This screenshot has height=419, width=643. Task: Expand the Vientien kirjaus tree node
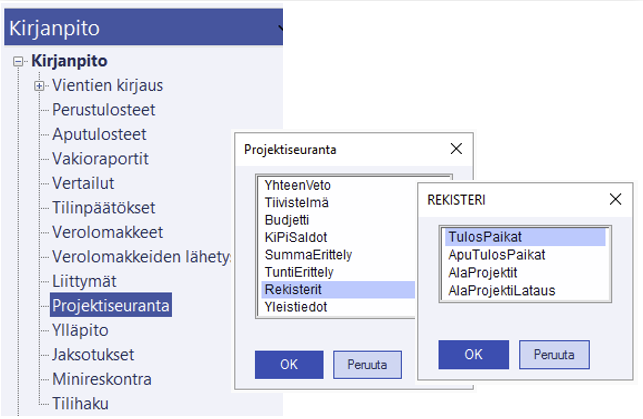pos(40,85)
